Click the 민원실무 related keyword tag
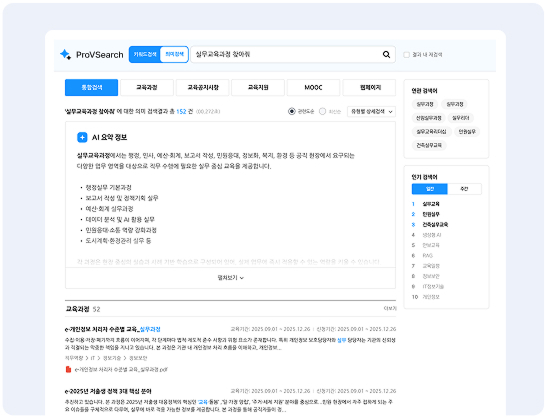Viewport: 547px width, 418px height. point(467,132)
